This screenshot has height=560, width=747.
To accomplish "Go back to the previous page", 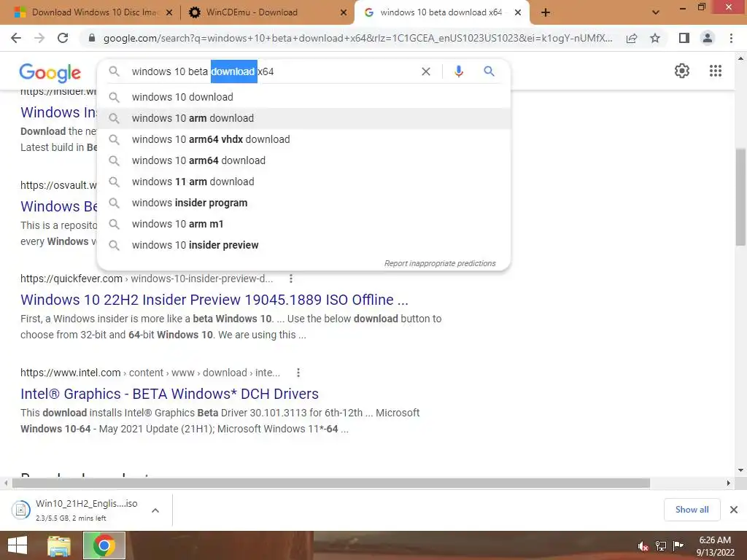I will tap(16, 38).
